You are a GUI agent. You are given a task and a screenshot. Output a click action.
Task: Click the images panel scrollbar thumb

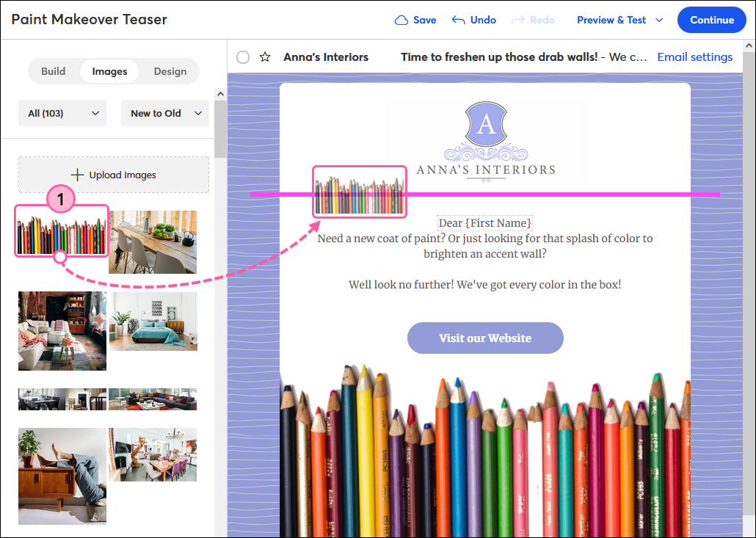coord(220,129)
